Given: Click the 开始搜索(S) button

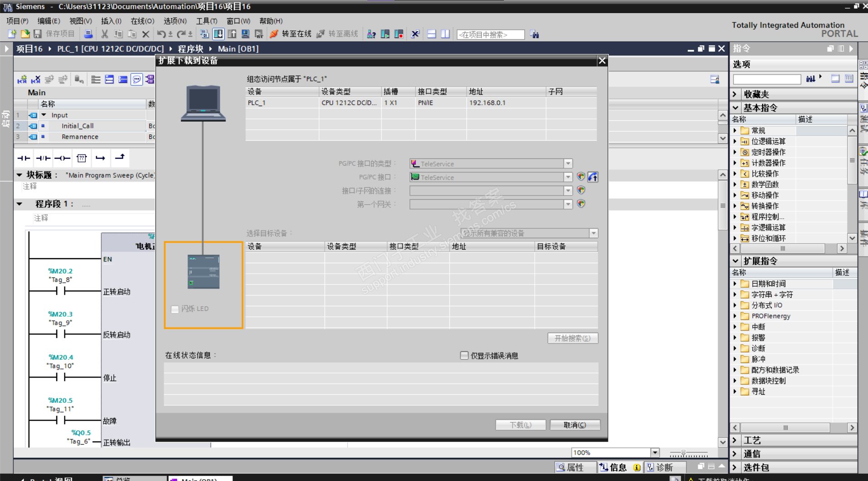Looking at the screenshot, I should [x=572, y=338].
